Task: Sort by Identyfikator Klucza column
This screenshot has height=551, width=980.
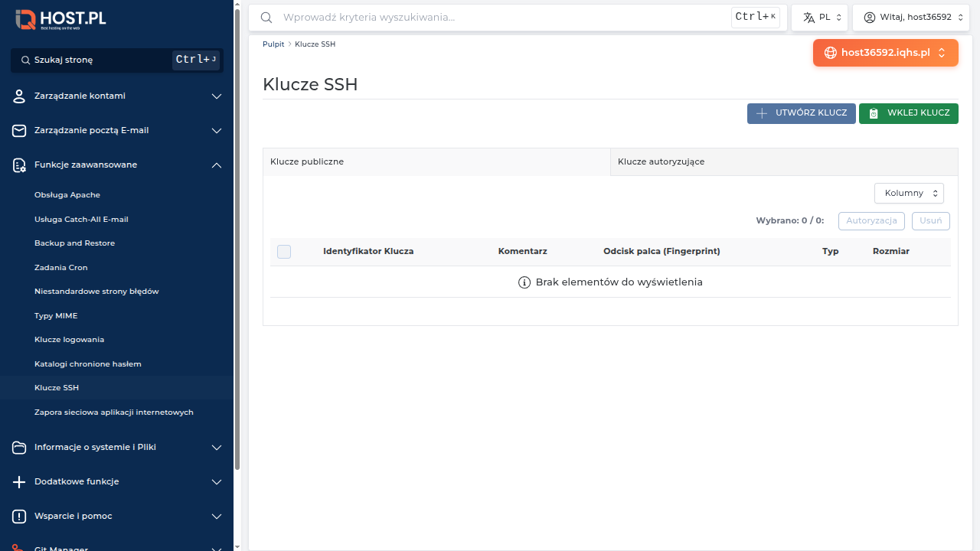Action: (x=368, y=252)
